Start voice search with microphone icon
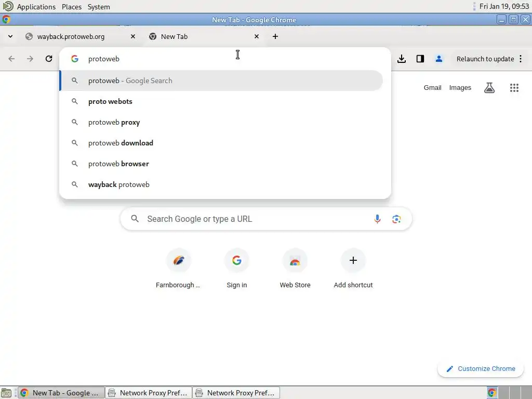Image resolution: width=532 pixels, height=399 pixels. point(377,219)
